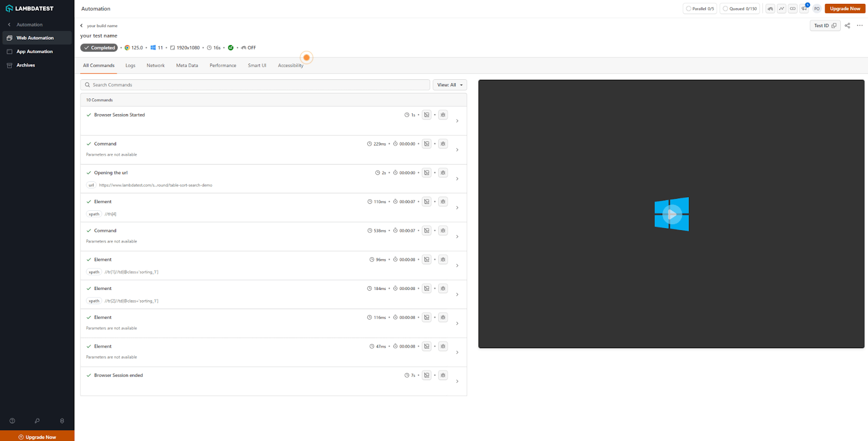Open the Accessibility tab
Image resolution: width=868 pixels, height=441 pixels.
pyautogui.click(x=291, y=65)
